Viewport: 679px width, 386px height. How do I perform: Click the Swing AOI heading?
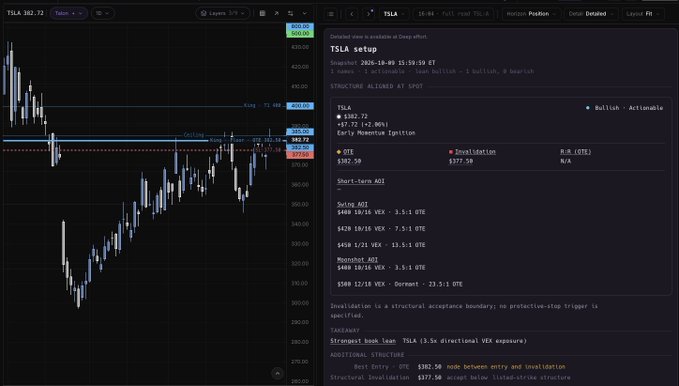point(352,204)
